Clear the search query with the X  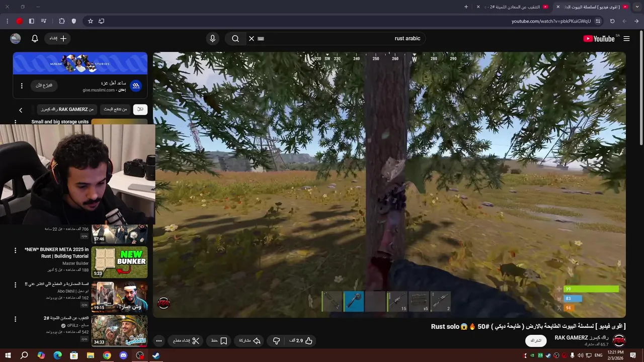tap(252, 39)
